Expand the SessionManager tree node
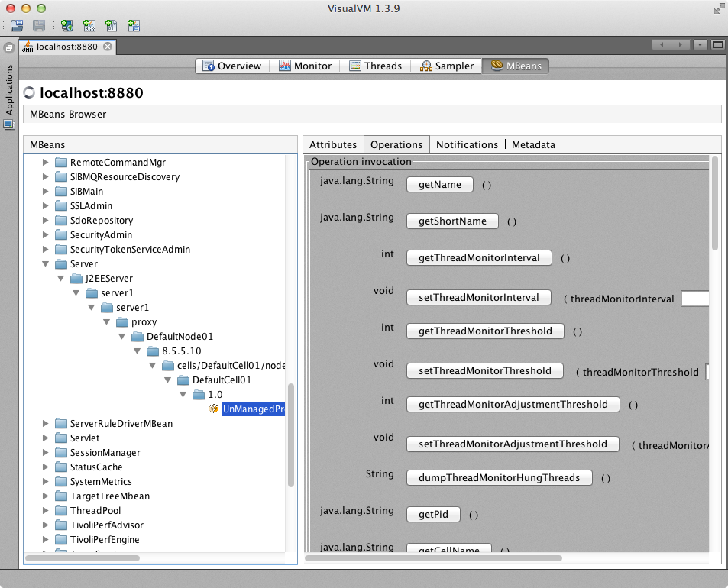Viewport: 728px width, 588px height. pos(46,453)
